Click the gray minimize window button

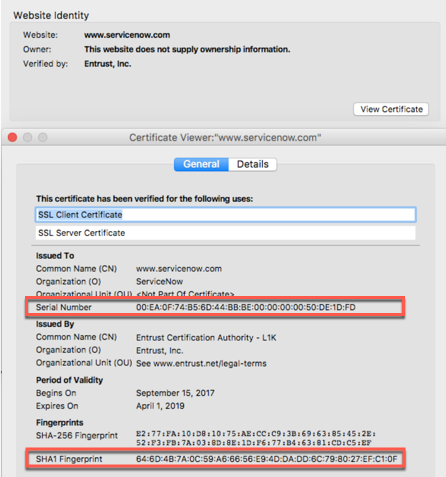pyautogui.click(x=28, y=137)
